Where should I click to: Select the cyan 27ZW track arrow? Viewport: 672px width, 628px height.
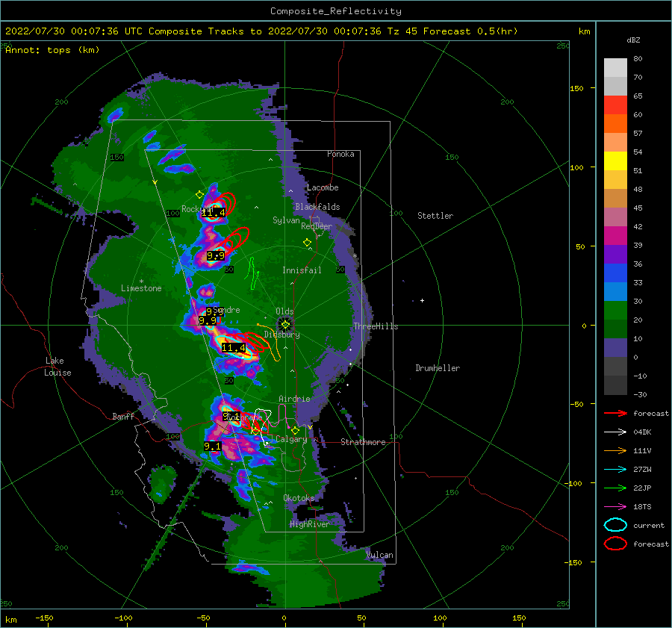(x=615, y=470)
